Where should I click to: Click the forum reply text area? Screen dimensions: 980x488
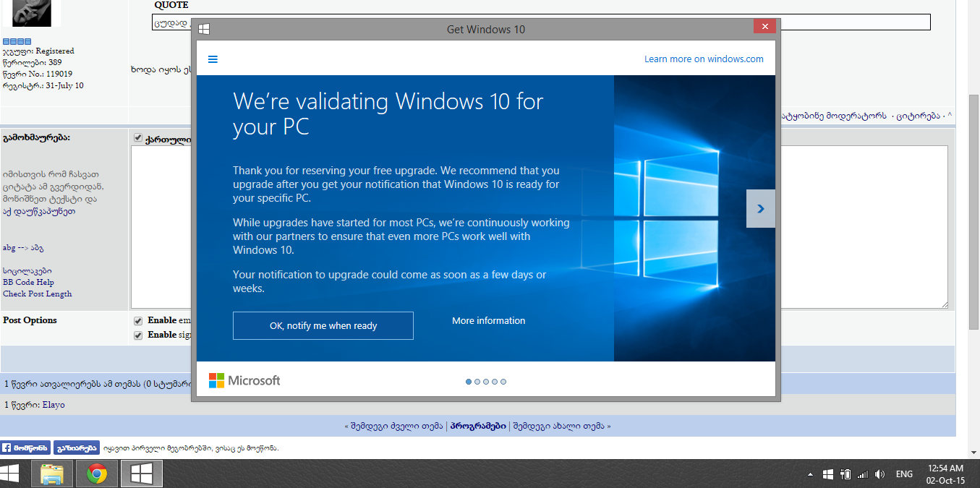point(539,227)
